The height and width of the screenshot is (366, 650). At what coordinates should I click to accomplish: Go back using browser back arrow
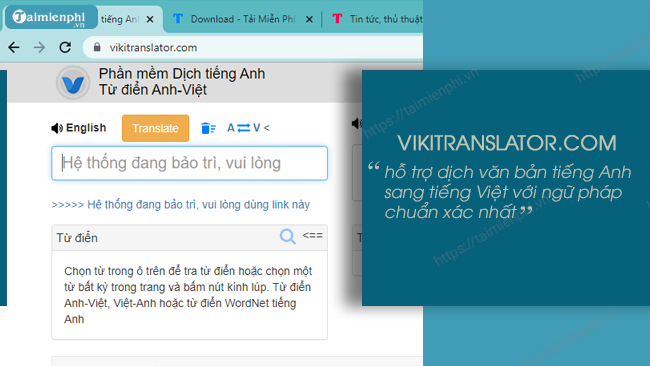(x=14, y=48)
